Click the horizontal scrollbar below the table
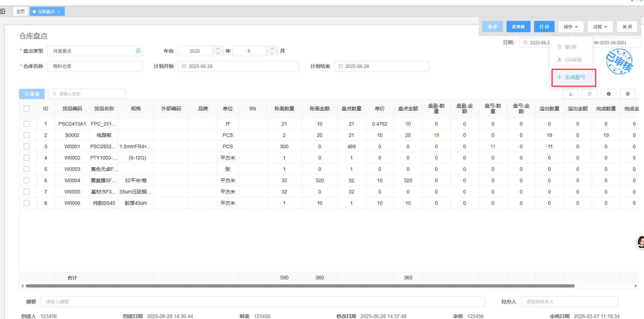This screenshot has width=644, height=319. click(300, 286)
